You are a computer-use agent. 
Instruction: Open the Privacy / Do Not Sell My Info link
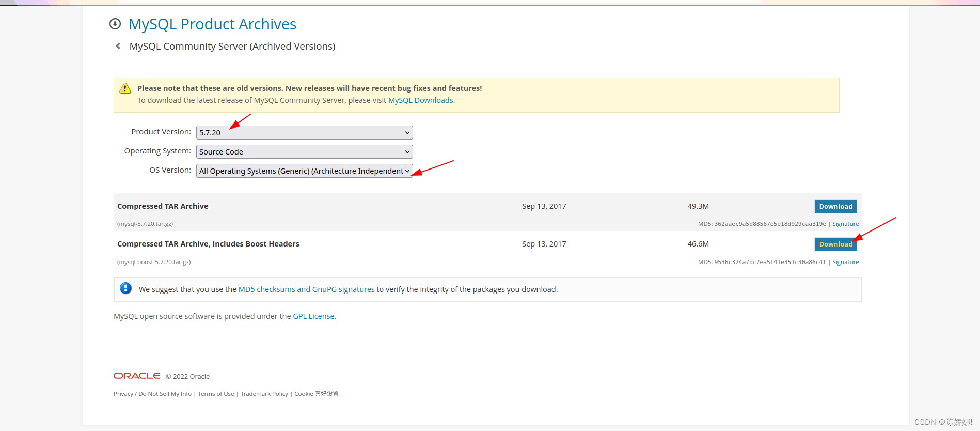tap(152, 394)
